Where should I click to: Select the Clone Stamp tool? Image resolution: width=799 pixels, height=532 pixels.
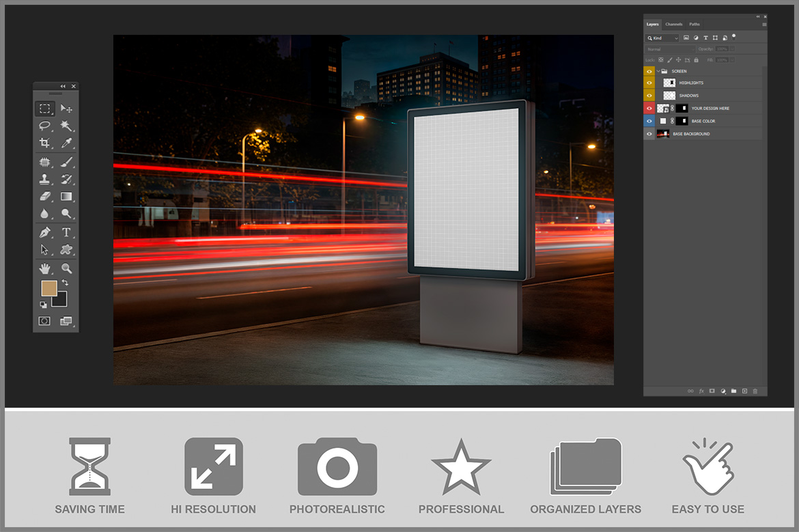(x=44, y=180)
